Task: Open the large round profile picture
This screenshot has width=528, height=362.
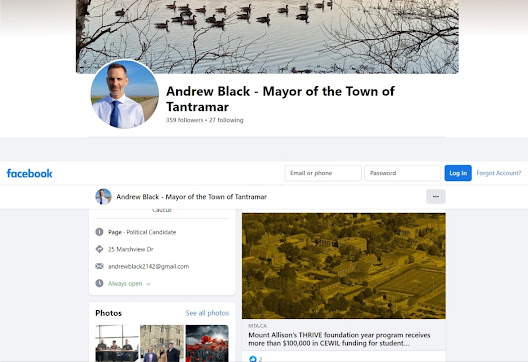Action: [x=125, y=94]
